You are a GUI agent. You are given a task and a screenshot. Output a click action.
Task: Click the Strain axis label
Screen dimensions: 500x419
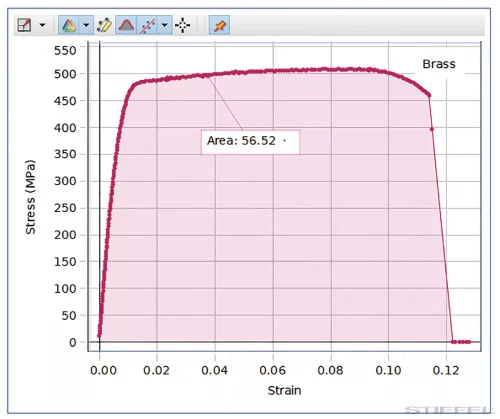click(284, 390)
